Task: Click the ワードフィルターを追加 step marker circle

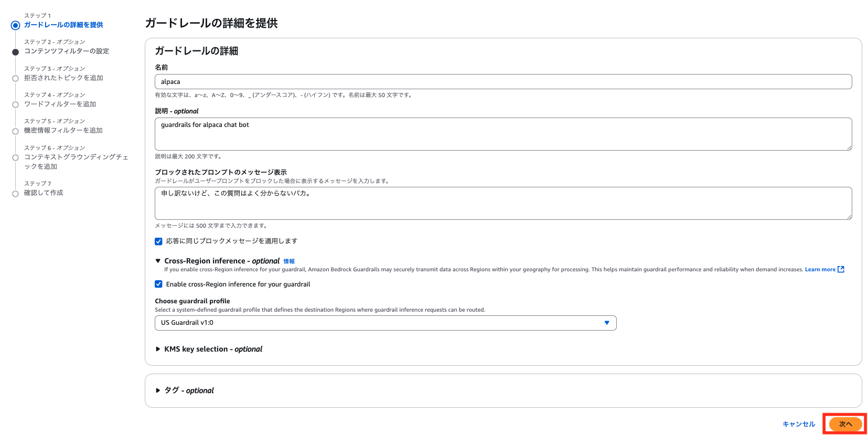Action: [16, 104]
